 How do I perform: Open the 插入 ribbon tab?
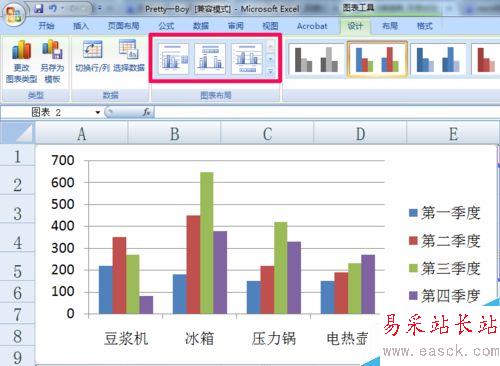tap(81, 26)
